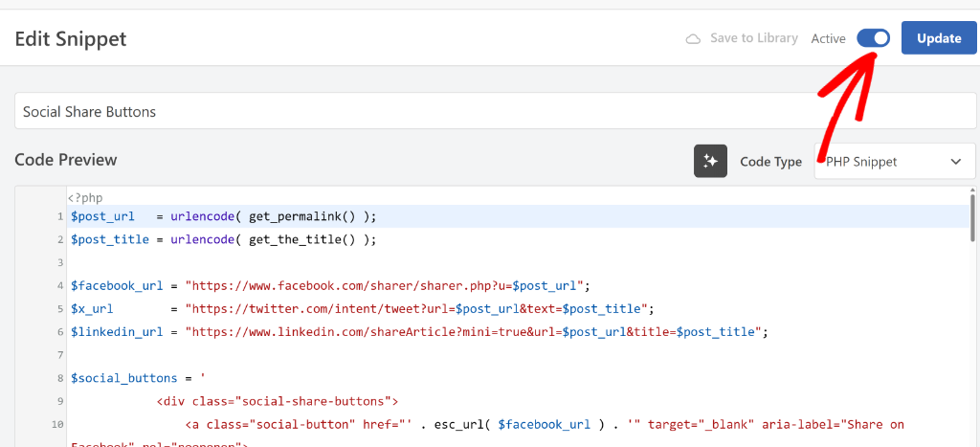Screen dimensions: 980x447
Task: Click the $x_url variable on line 5
Action: (x=92, y=309)
